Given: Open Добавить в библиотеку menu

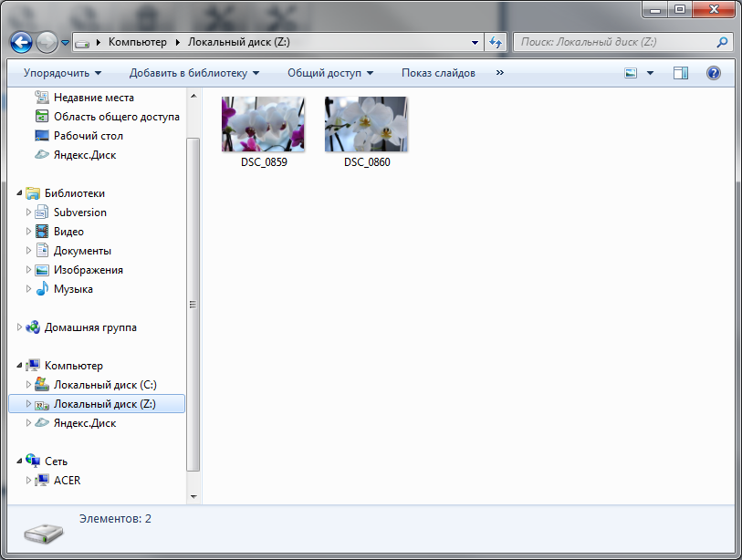Looking at the screenshot, I should click(194, 73).
